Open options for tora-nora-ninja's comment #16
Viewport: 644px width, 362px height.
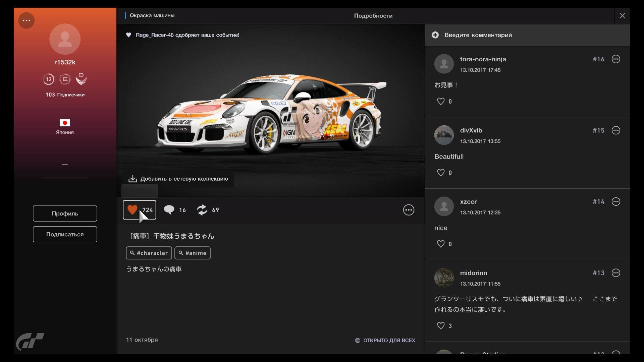click(x=616, y=59)
